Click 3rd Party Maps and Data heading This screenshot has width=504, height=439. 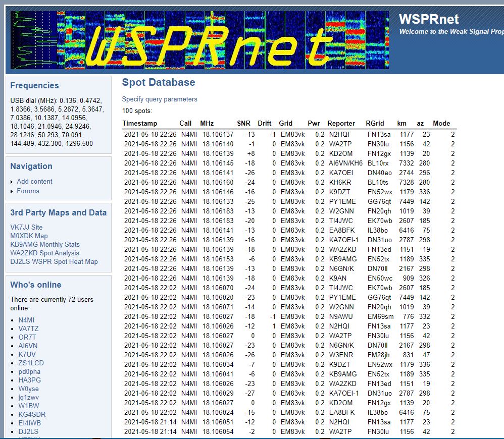tap(59, 212)
